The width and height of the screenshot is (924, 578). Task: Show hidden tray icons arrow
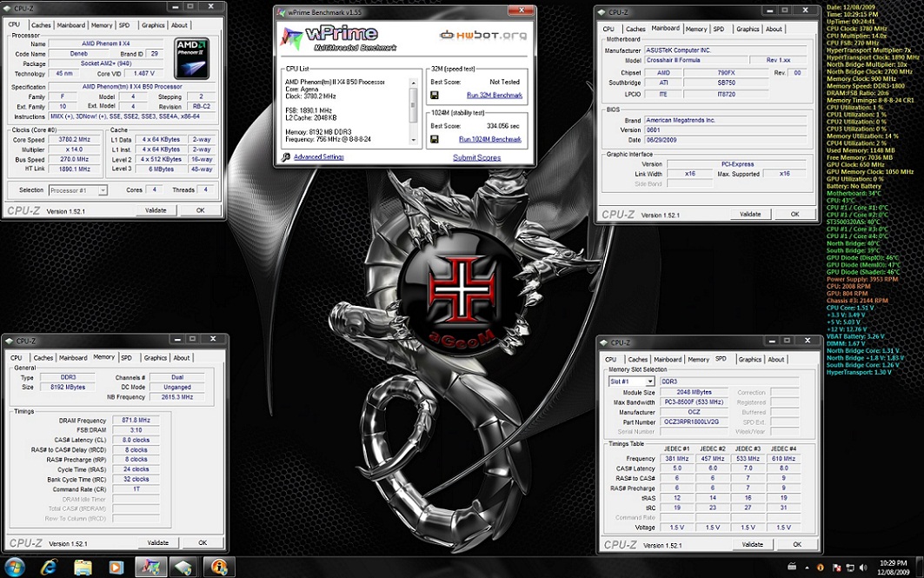tap(807, 568)
